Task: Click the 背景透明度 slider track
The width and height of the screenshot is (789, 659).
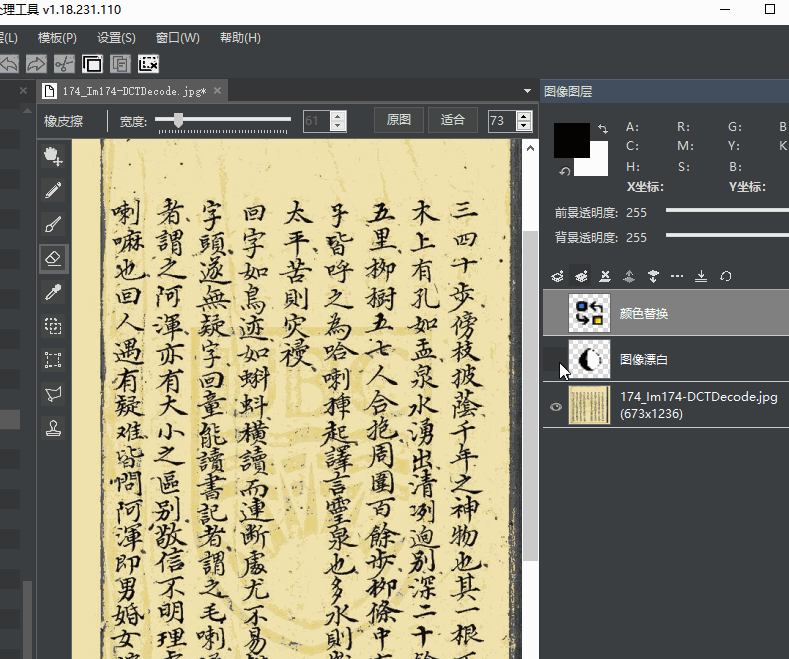Action: [727, 235]
